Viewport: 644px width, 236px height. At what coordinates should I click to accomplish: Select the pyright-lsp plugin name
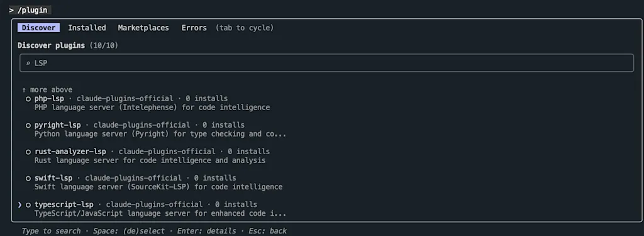[57, 125]
